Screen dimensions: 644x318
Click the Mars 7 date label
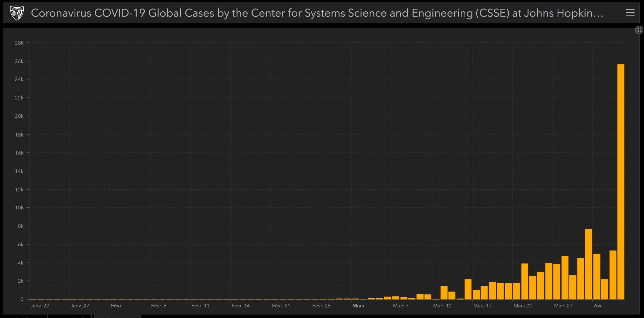(401, 306)
